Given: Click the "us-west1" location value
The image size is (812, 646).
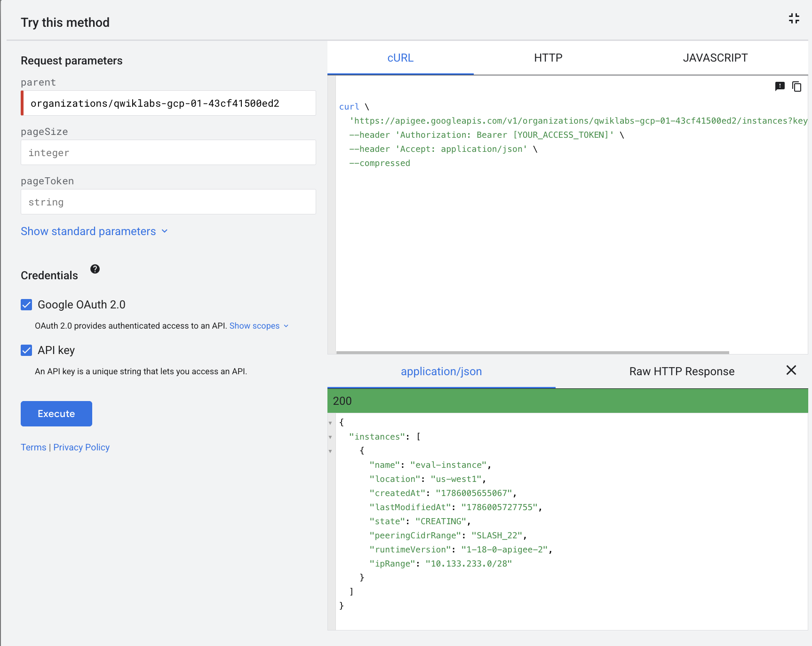Looking at the screenshot, I should coord(456,479).
